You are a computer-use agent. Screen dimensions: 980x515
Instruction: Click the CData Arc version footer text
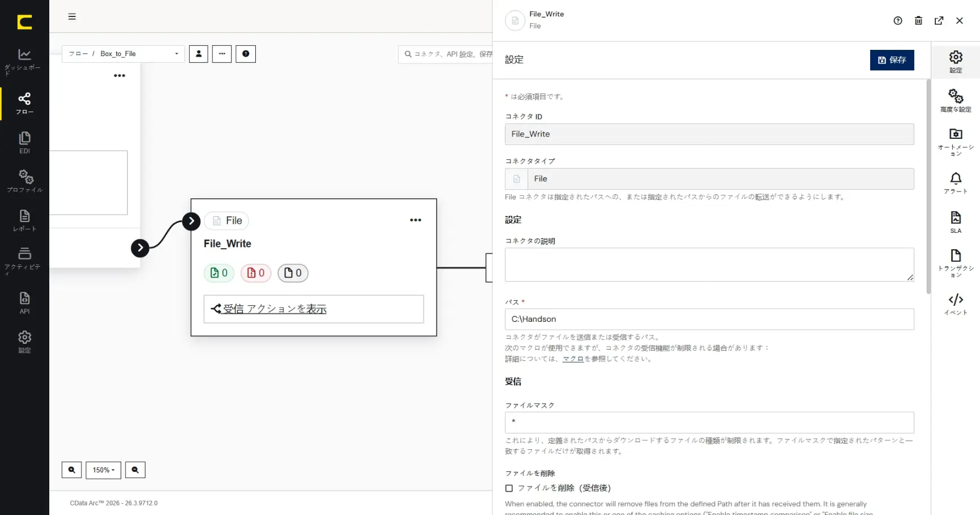pos(114,503)
